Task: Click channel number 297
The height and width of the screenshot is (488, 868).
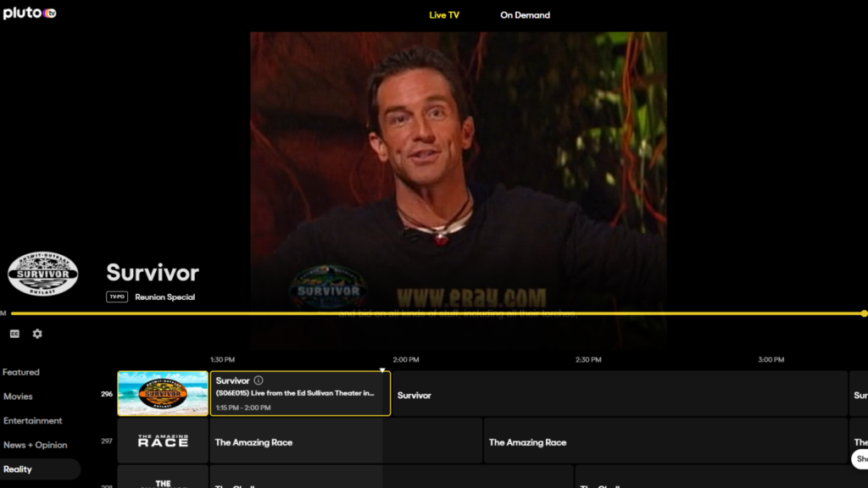Action: (107, 441)
